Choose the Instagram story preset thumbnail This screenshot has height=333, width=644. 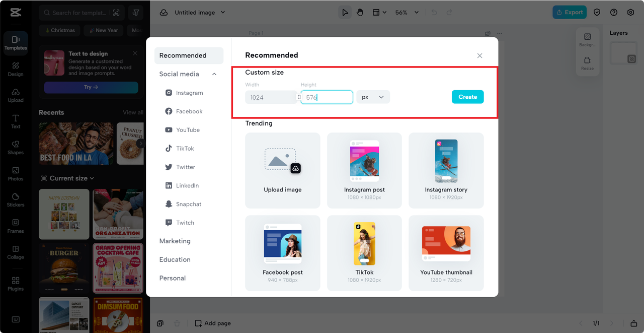click(446, 170)
